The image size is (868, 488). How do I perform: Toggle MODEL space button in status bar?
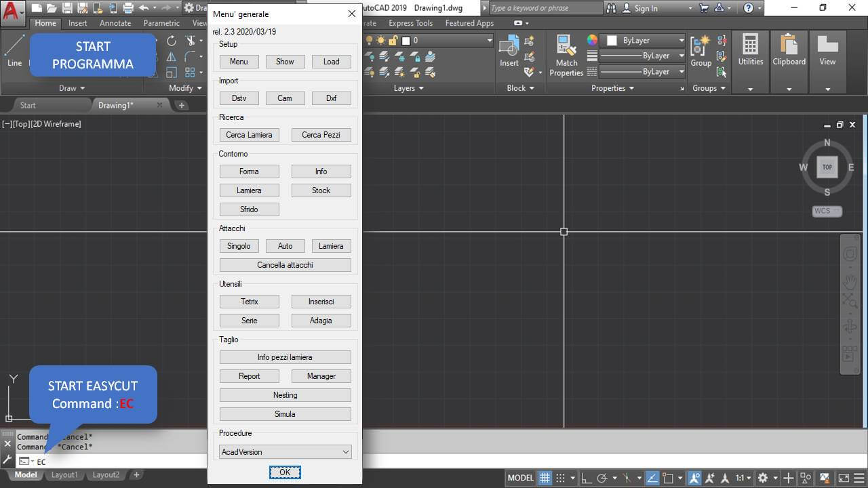[x=520, y=478]
